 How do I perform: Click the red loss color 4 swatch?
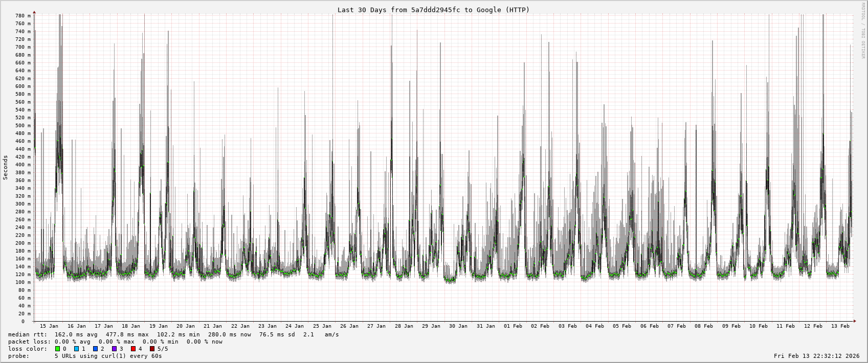pyautogui.click(x=133, y=349)
